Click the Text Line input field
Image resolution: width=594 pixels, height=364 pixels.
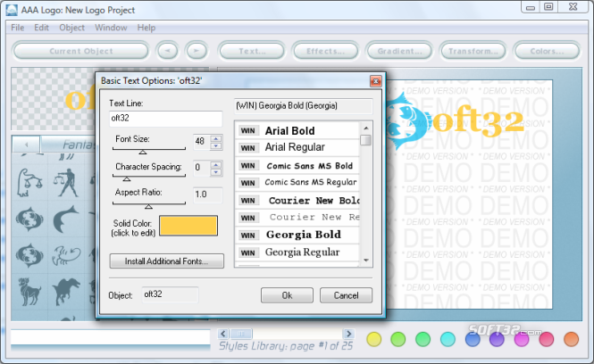click(165, 119)
